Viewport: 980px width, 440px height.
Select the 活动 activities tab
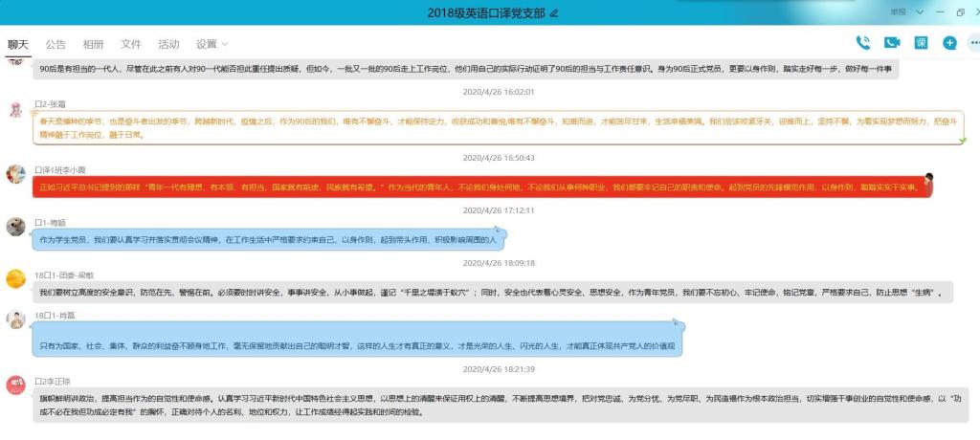click(x=168, y=44)
